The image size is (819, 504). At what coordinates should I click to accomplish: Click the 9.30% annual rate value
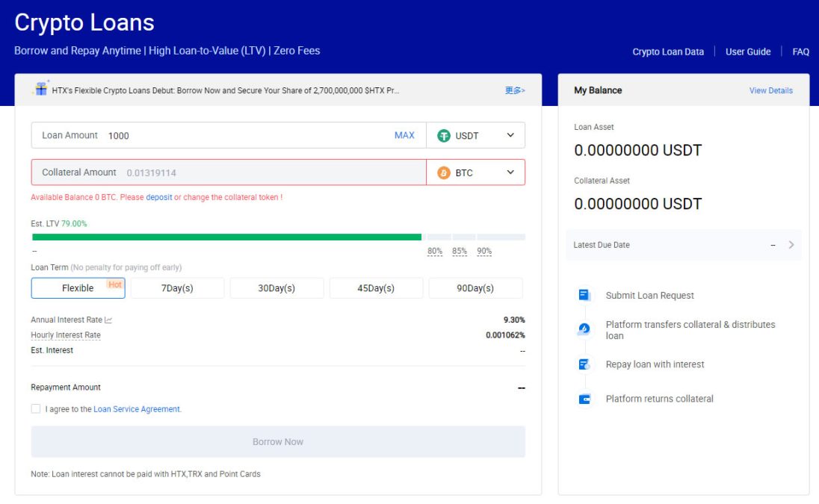(x=514, y=320)
